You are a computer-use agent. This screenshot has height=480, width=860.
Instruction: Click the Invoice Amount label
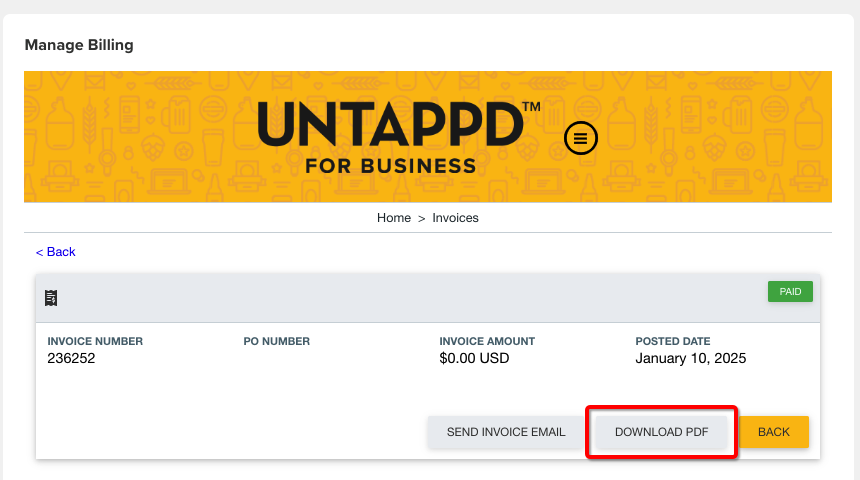point(487,341)
